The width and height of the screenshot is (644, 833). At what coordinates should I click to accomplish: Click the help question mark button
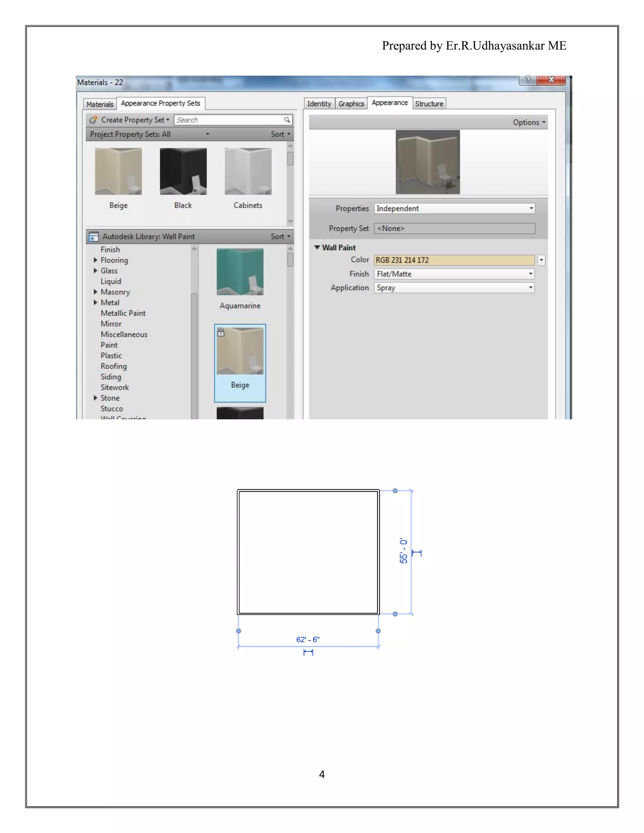coord(527,80)
